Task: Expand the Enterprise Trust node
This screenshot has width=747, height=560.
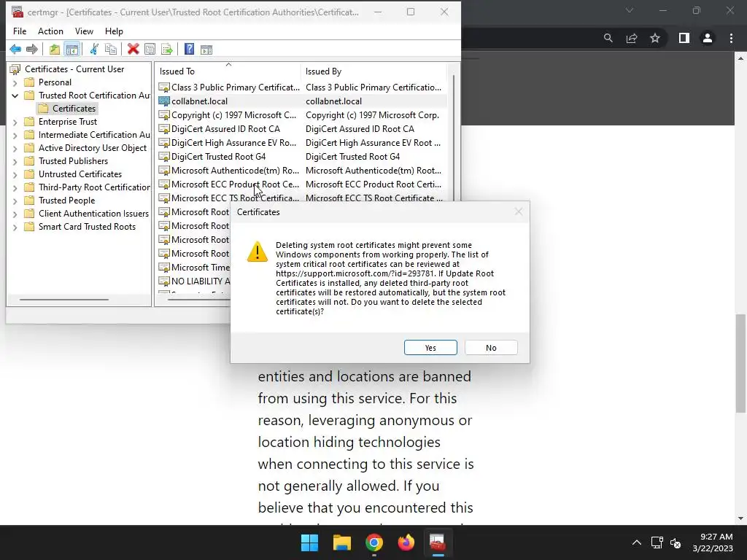Action: (15, 122)
